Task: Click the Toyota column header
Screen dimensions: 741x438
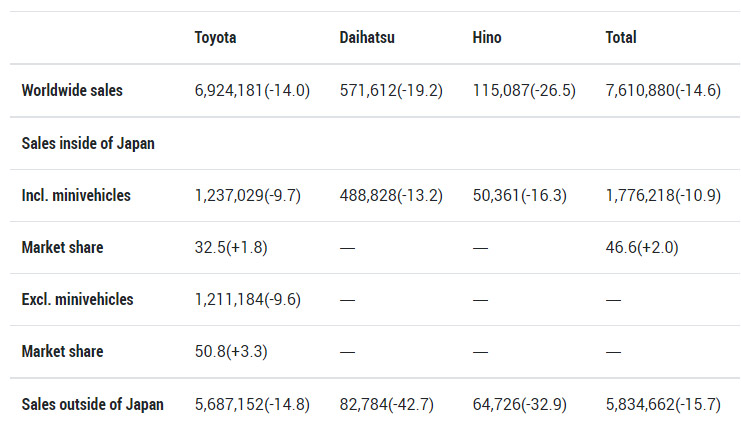Action: coord(215,38)
